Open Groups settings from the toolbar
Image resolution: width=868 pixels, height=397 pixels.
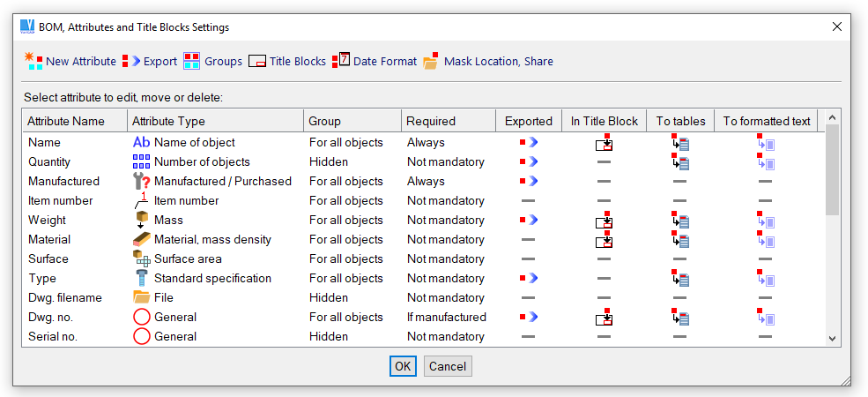tap(192, 61)
